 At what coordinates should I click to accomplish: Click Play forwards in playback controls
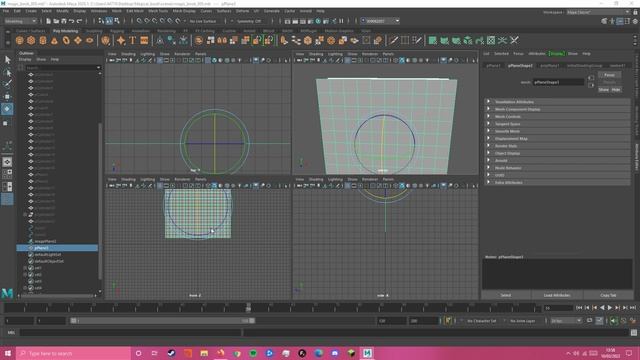[x=609, y=308]
